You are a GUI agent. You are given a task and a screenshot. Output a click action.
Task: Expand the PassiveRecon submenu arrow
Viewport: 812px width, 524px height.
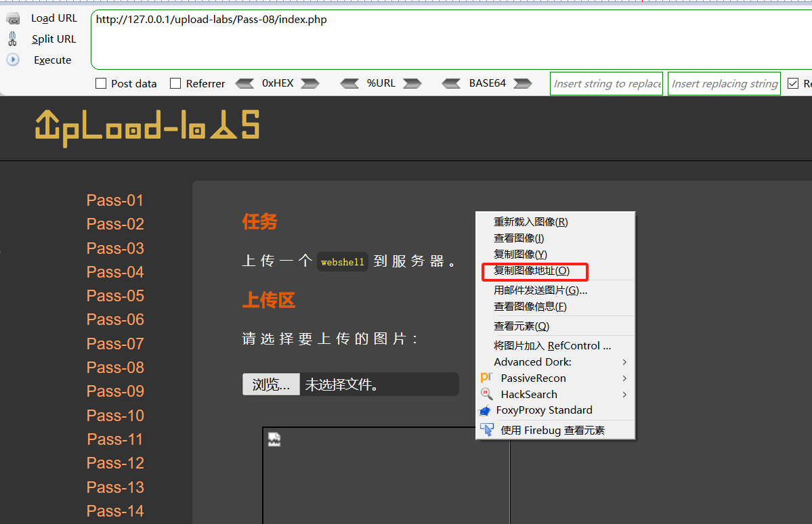pos(624,378)
